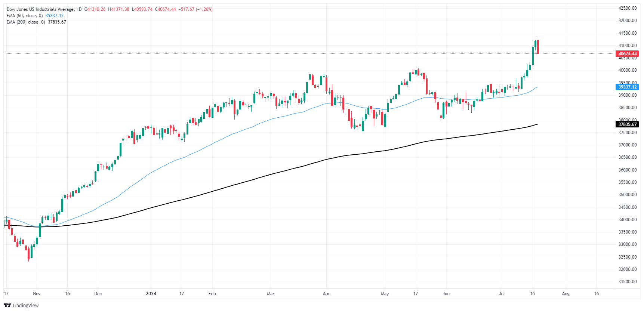Viewport: 644px width, 312px height.
Task: Click the EMA 50 value 39337.12 in legend
Action: [55, 16]
